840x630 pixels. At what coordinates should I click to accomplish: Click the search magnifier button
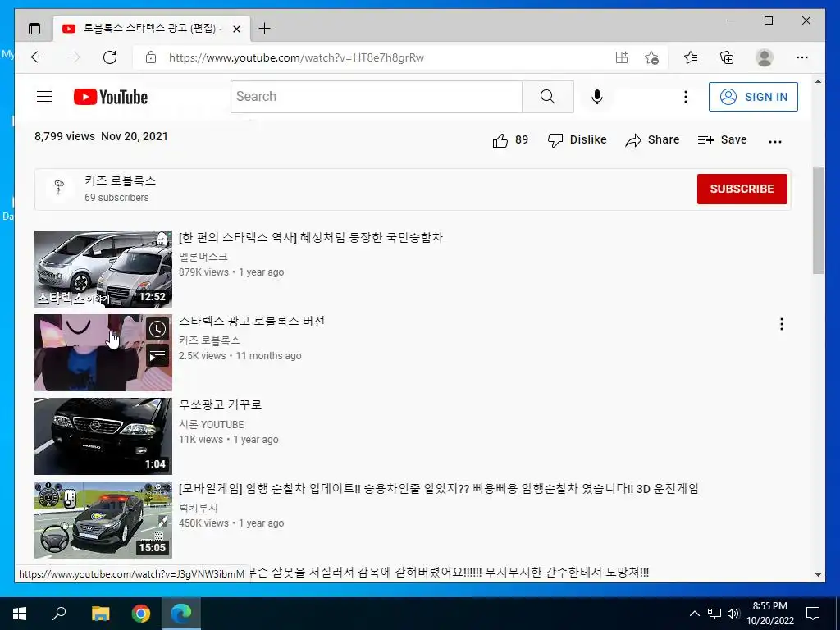547,97
